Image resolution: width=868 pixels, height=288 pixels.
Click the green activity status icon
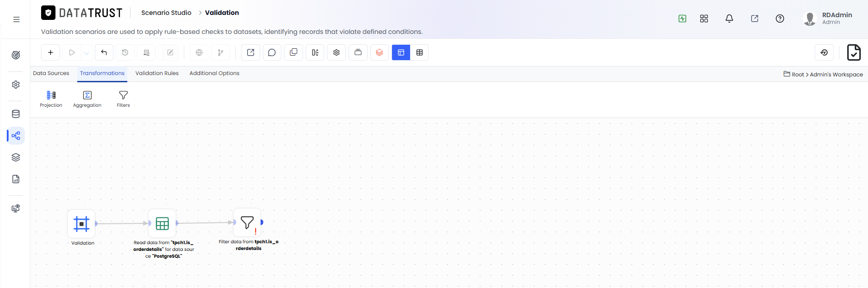682,19
